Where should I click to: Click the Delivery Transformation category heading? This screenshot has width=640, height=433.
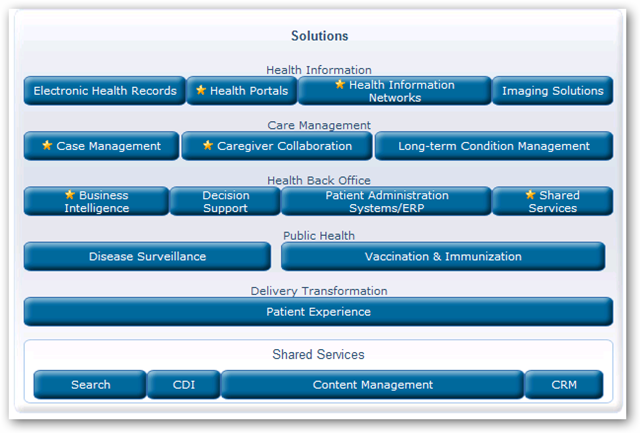click(319, 291)
